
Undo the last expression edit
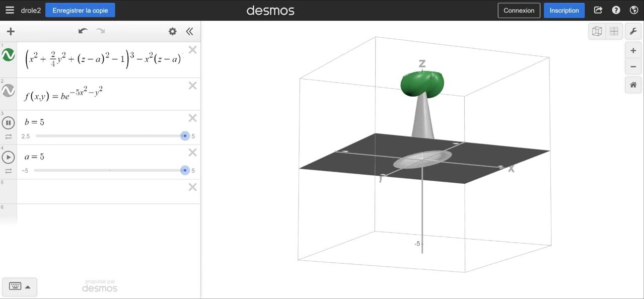[83, 31]
